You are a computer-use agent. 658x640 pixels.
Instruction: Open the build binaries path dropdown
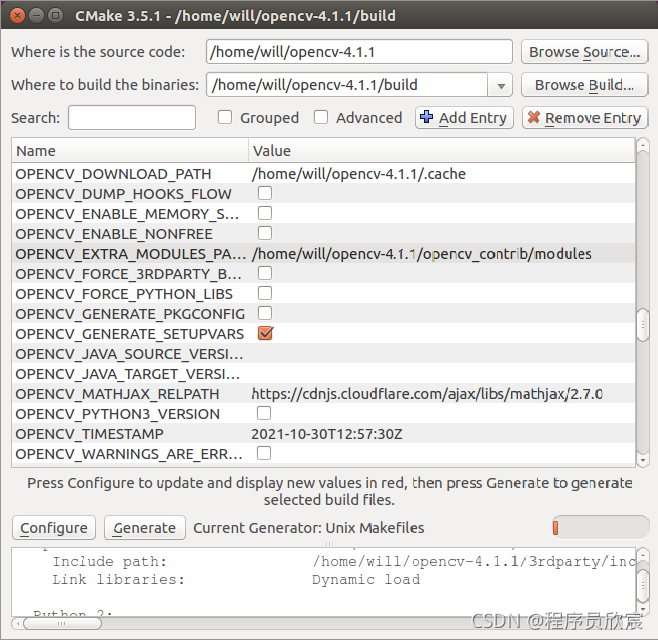click(x=501, y=85)
